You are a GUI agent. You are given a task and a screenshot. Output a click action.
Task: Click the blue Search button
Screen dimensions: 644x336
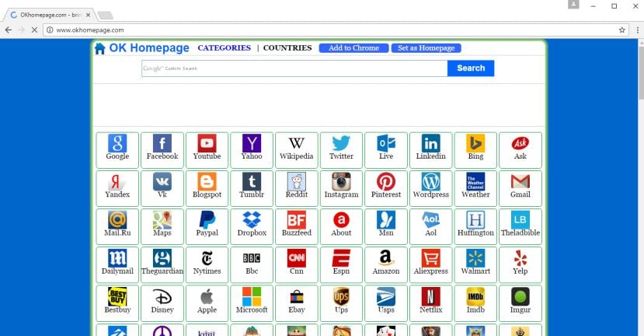tap(471, 68)
